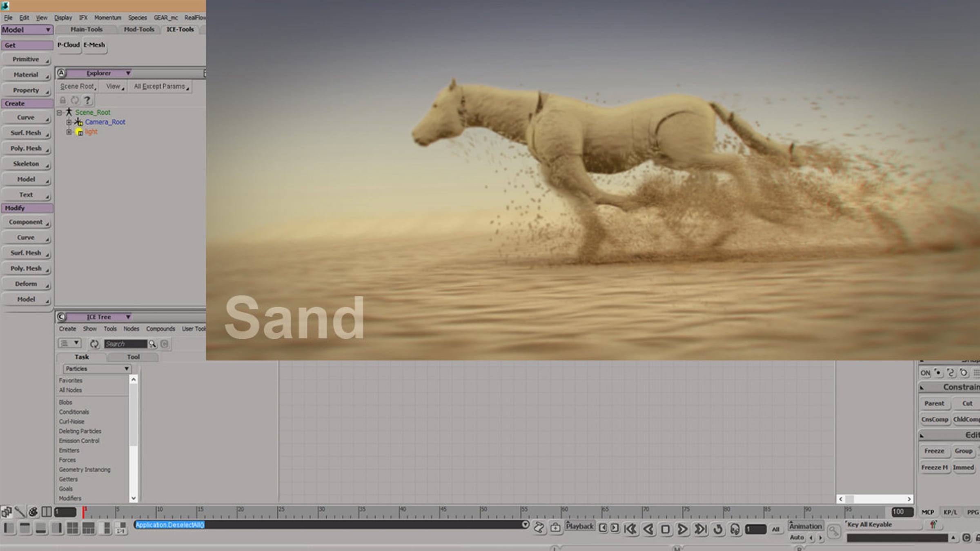
Task: Click the end frame 100 field
Action: click(x=902, y=512)
